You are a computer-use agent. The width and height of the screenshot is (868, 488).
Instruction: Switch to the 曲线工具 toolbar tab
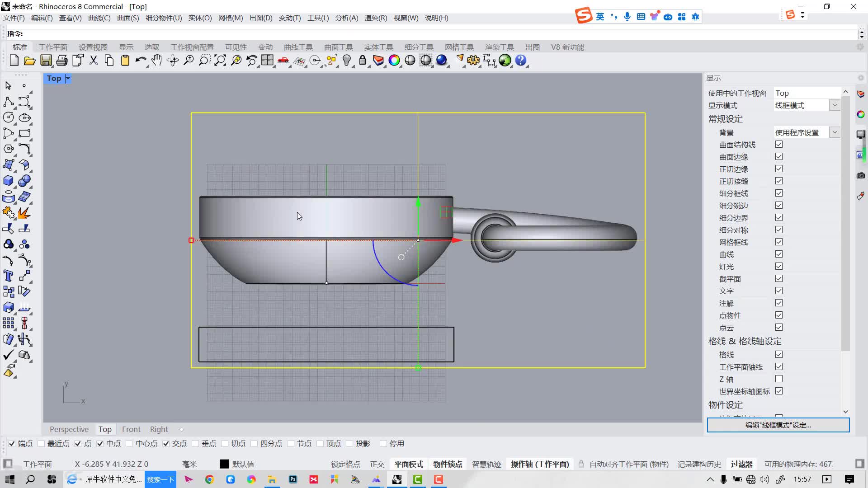[298, 47]
